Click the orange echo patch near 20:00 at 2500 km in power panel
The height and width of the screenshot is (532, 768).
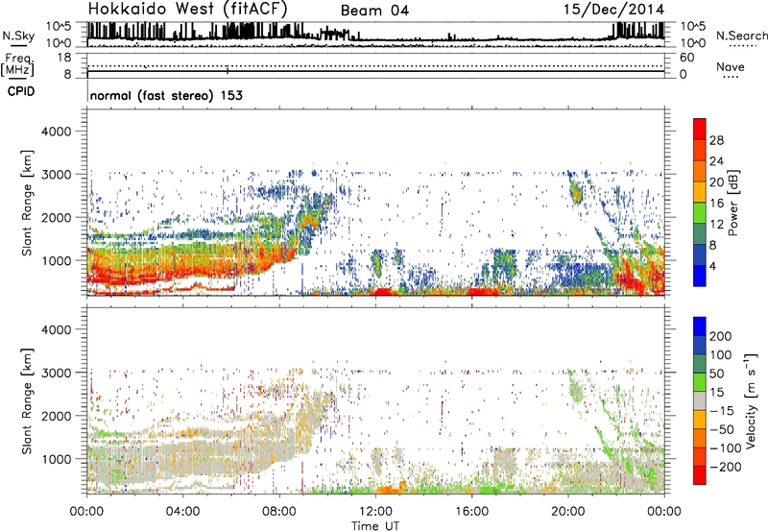coord(576,193)
